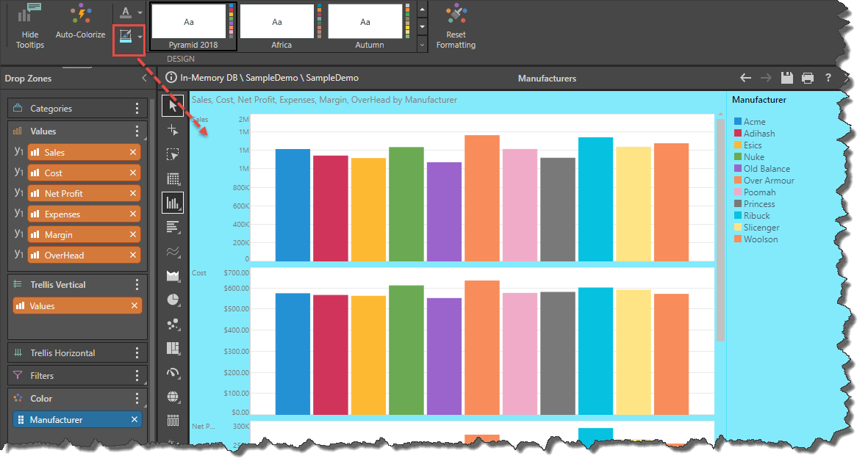
Task: Switch to the line chart visual
Action: pos(173,252)
